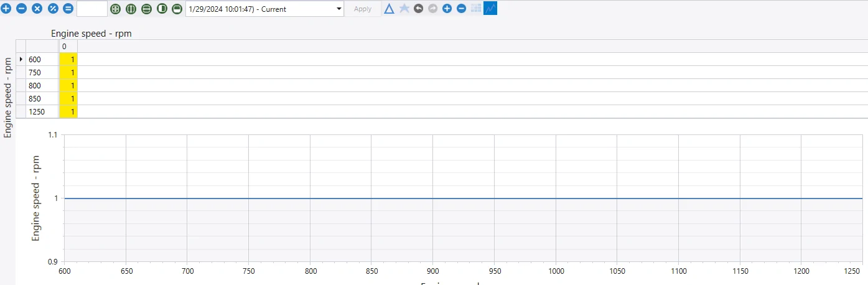The image size is (868, 285).
Task: Click the greyed redo arrow icon
Action: coord(433,9)
